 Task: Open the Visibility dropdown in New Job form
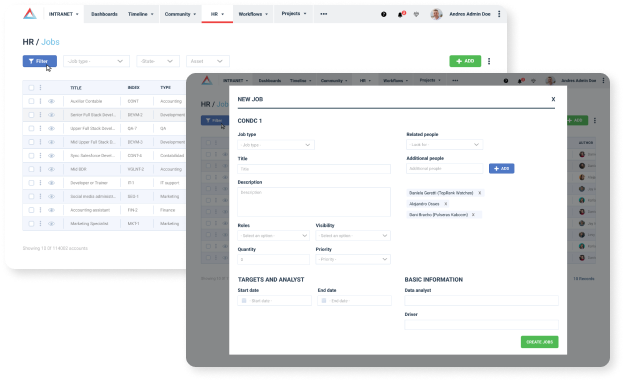coord(353,236)
